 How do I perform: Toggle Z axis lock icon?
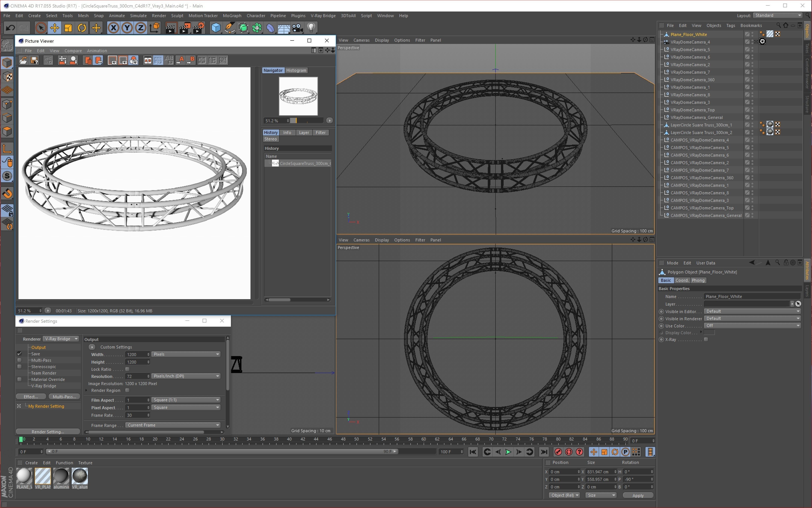coord(141,28)
